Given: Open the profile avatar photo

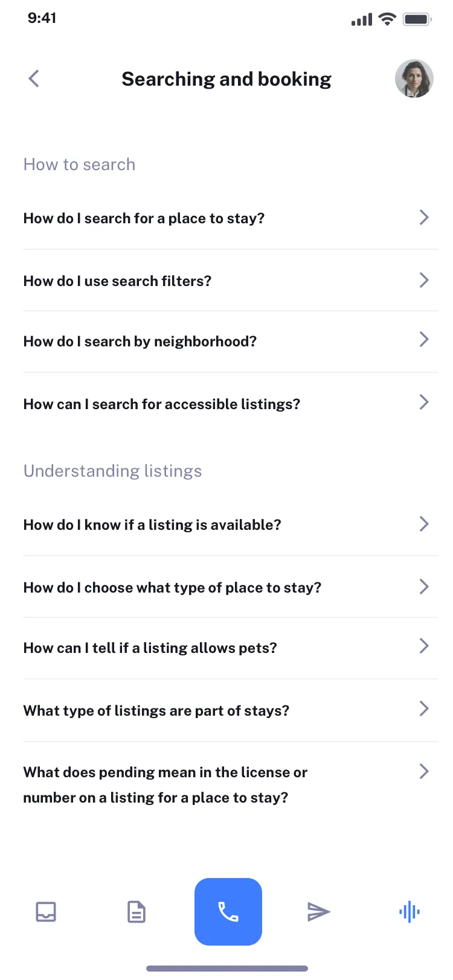Looking at the screenshot, I should [414, 78].
